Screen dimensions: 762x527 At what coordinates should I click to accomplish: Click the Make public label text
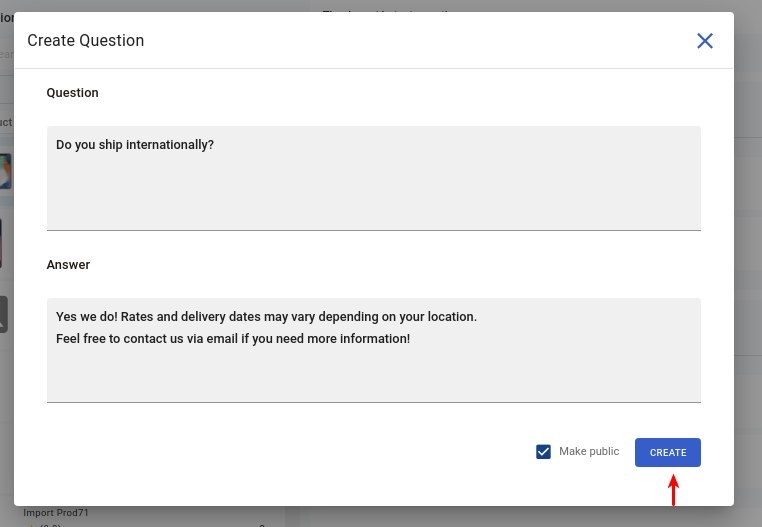tap(589, 451)
